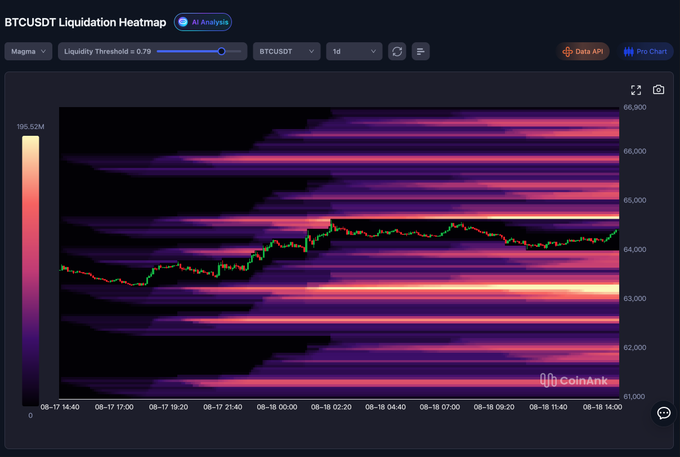Click the 08-18 14:00 time label
The image size is (680, 457).
[602, 407]
